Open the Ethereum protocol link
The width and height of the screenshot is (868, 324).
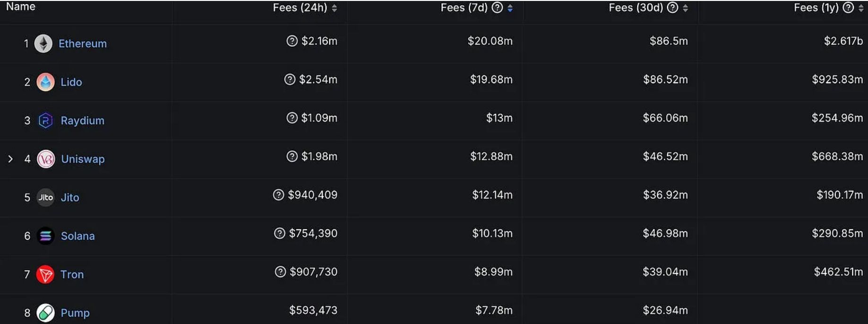point(83,44)
